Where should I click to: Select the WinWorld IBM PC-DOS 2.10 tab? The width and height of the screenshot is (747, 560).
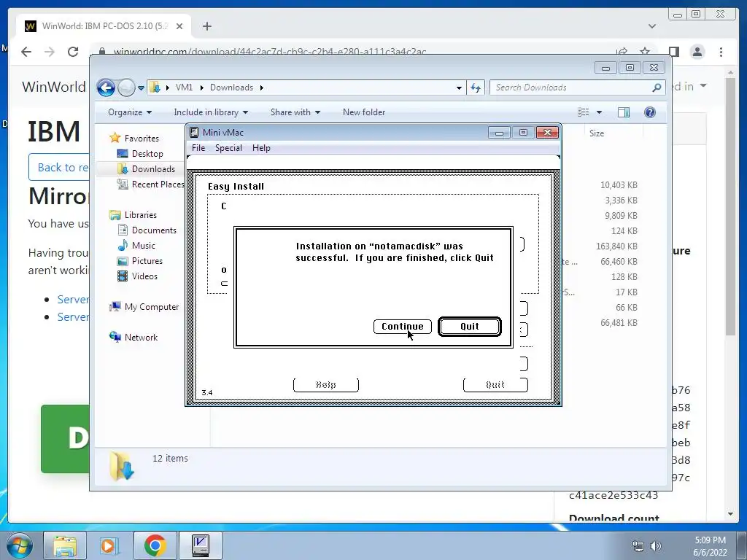(x=104, y=26)
